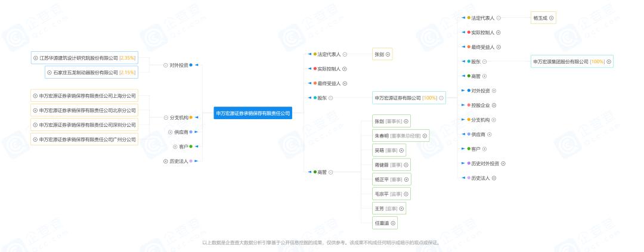The height and width of the screenshot is (252, 644).
Task: Expand the 上海分公司 branch node plus icon
Action: point(35,96)
